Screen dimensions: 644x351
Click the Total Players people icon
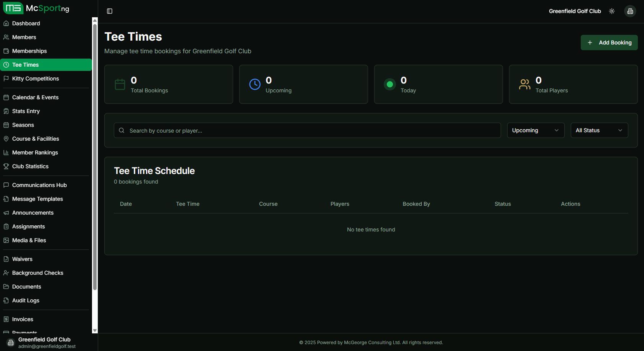coord(525,84)
